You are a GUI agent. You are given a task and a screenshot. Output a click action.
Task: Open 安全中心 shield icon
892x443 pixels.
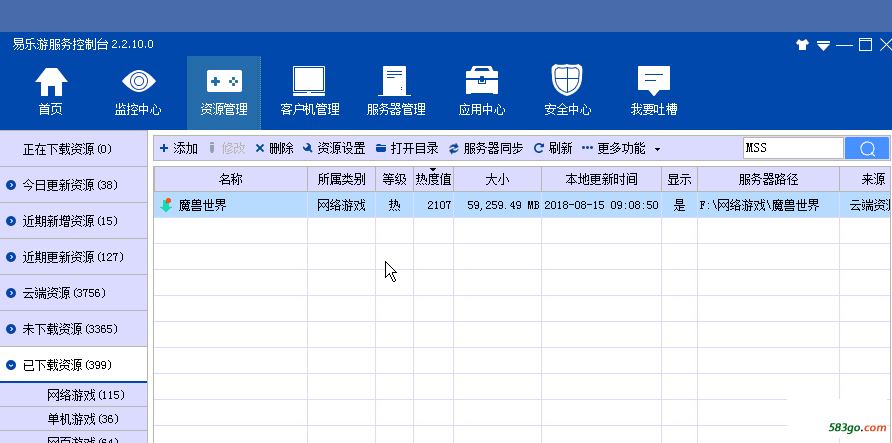(x=567, y=80)
